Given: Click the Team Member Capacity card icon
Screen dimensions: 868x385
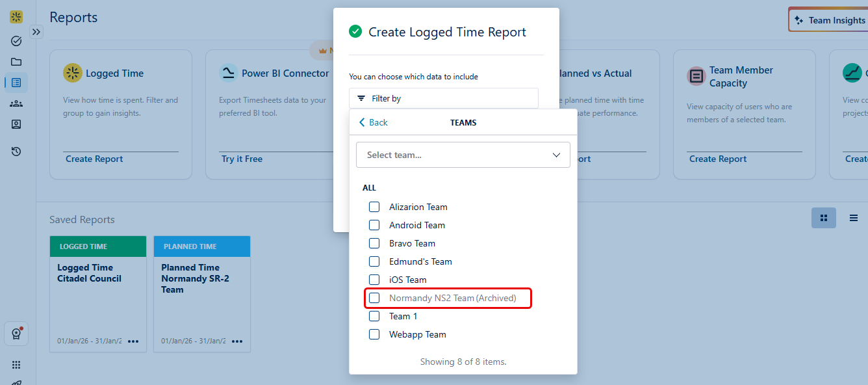Looking at the screenshot, I should click(x=696, y=76).
